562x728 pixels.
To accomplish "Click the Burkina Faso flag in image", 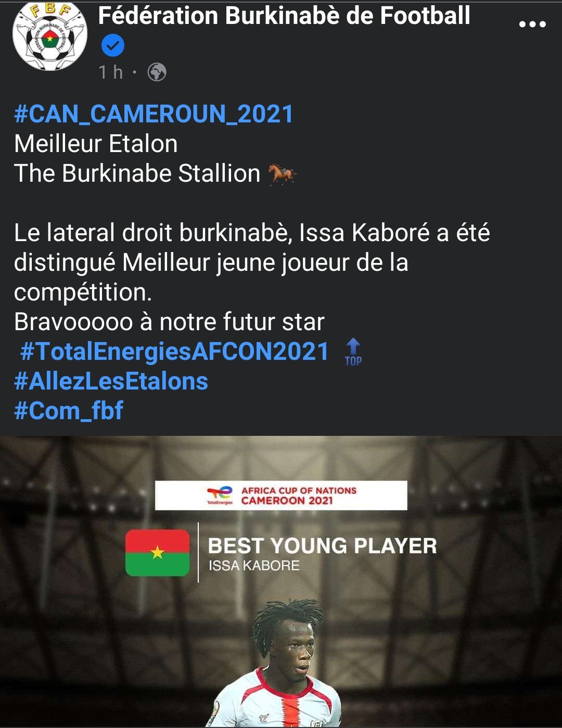I will point(158,553).
